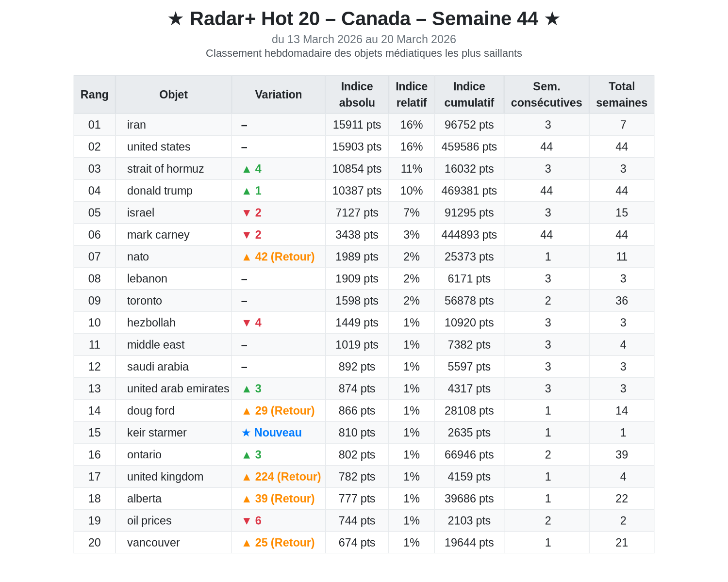Select the Objet column header

tap(173, 95)
